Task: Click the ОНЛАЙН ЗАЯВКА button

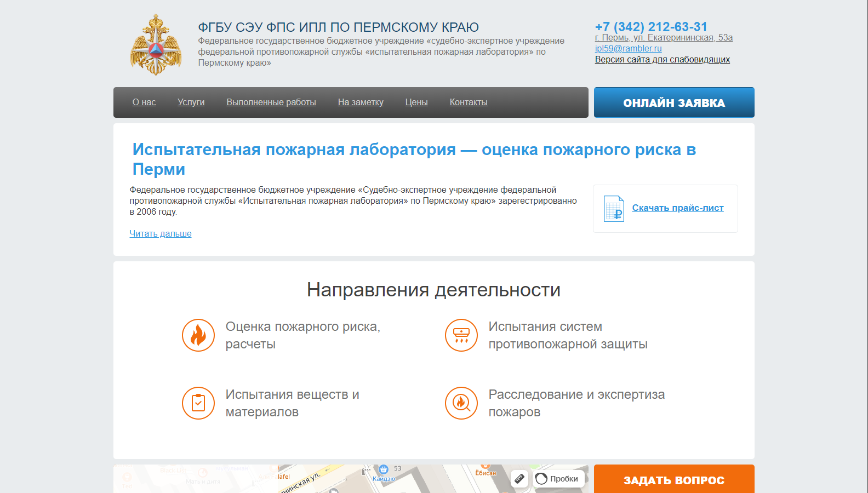Action: pyautogui.click(x=674, y=102)
